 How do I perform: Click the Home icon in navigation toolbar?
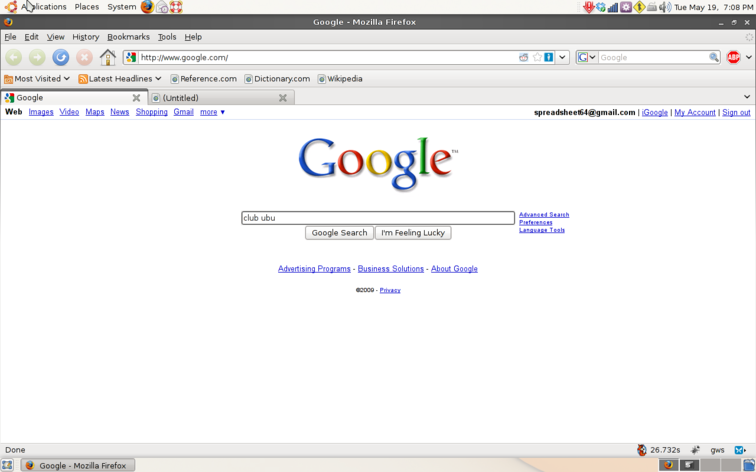click(x=108, y=58)
